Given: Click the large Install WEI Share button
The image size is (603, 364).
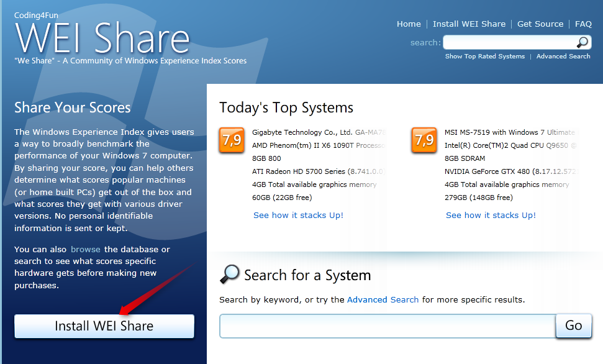Looking at the screenshot, I should point(104,326).
